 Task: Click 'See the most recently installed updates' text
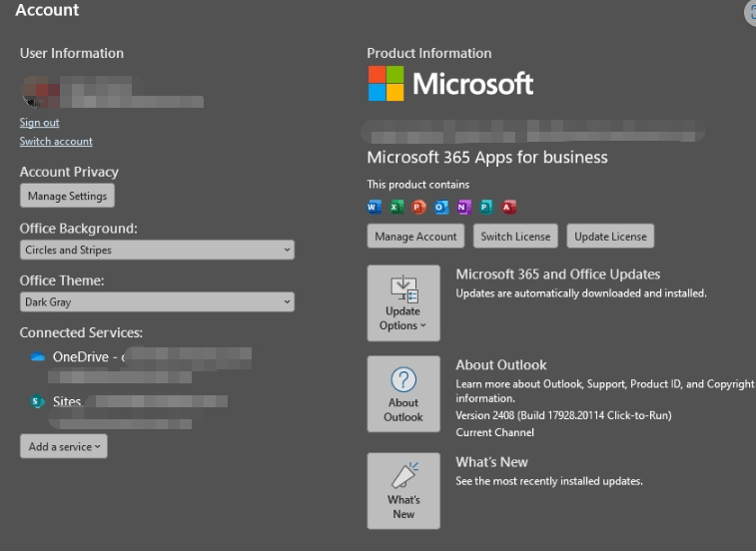(x=549, y=481)
